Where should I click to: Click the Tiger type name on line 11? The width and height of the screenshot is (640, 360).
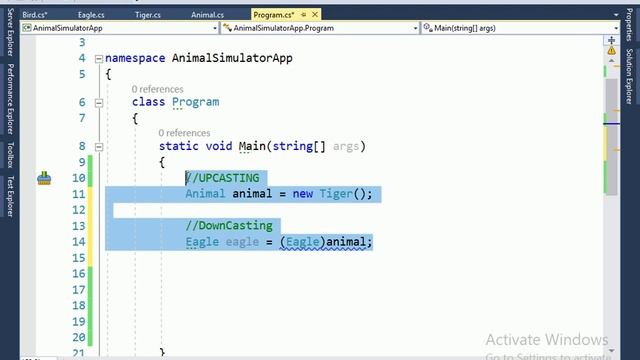[336, 194]
